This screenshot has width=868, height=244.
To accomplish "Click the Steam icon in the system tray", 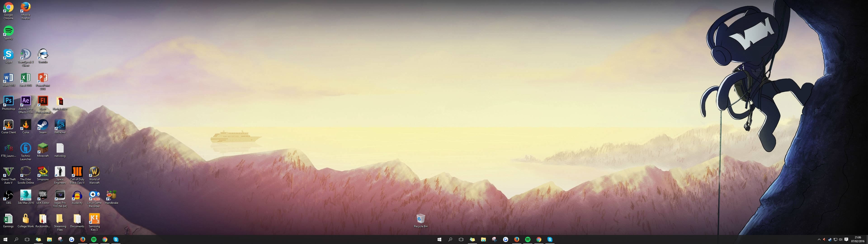I will pos(830,240).
